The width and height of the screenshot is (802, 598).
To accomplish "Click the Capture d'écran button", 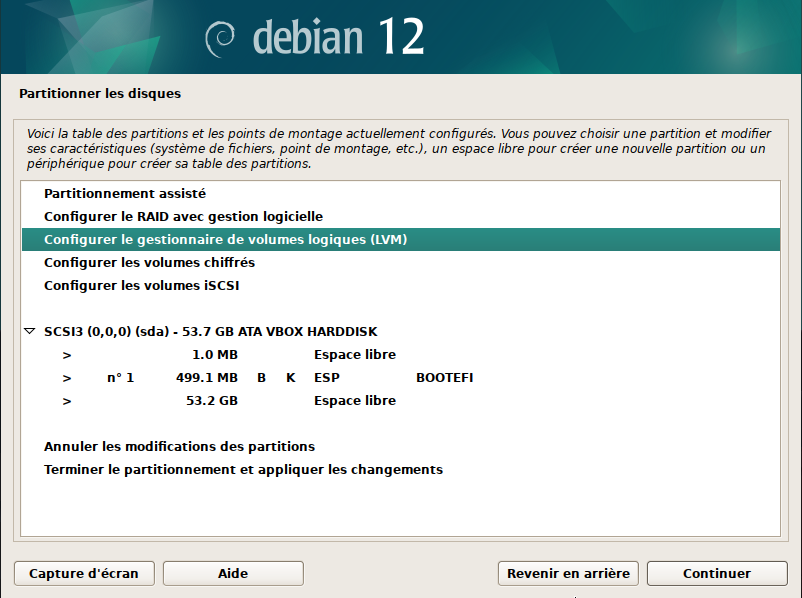I will (x=84, y=573).
